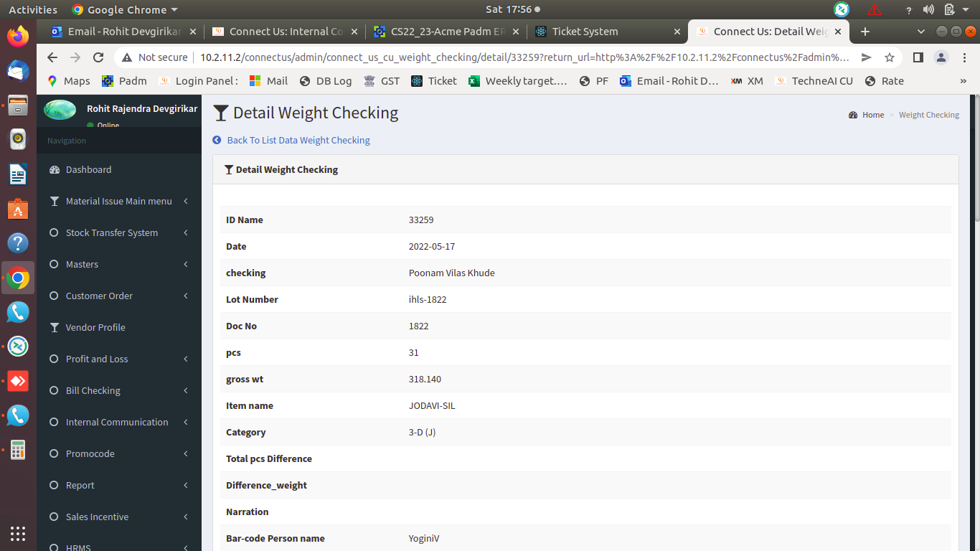Image resolution: width=980 pixels, height=551 pixels.
Task: Reload the current page
Action: (x=99, y=57)
